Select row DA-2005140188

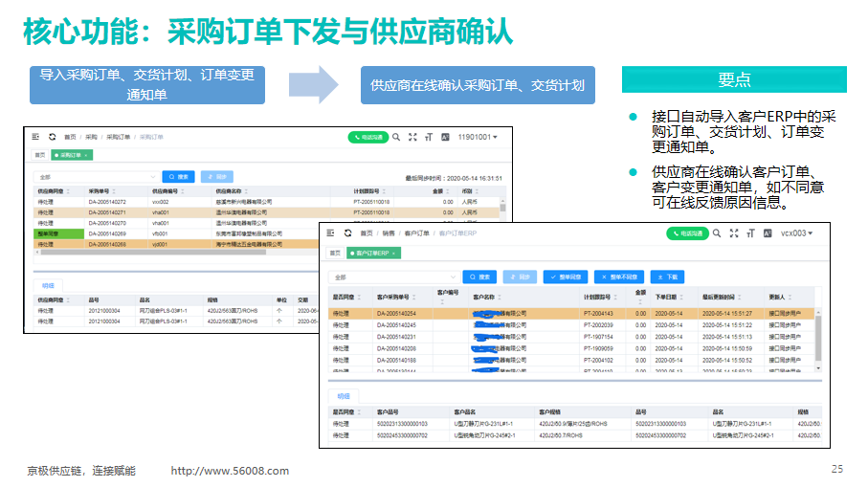tap(571, 361)
